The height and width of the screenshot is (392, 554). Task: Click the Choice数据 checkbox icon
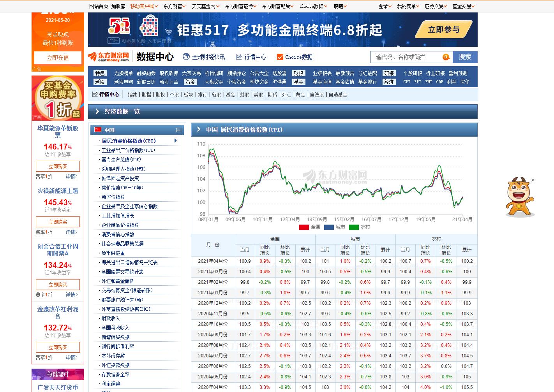click(280, 57)
